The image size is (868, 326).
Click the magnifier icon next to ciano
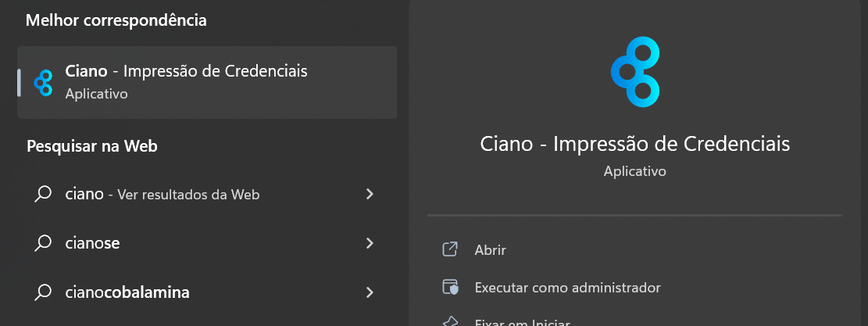[43, 194]
